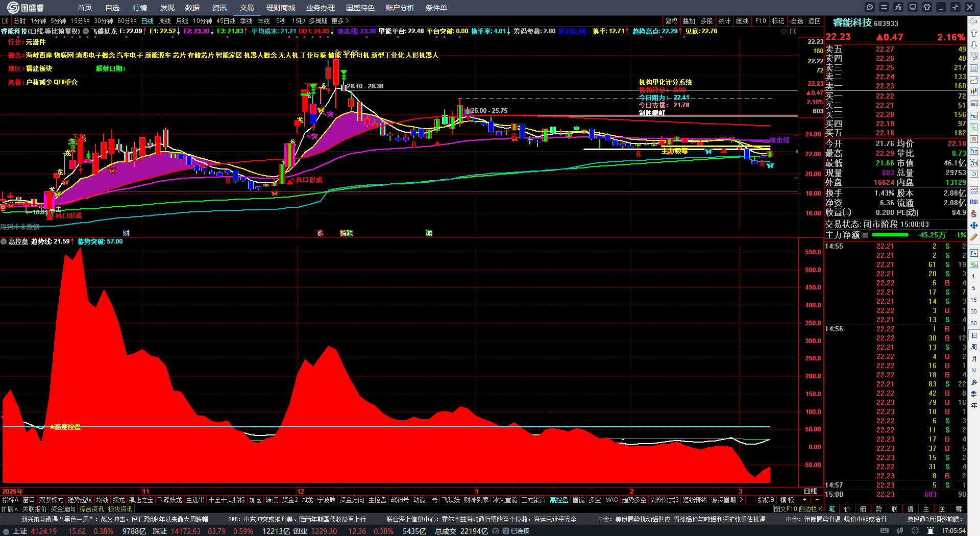This screenshot has width=980, height=536.
Task: Click the F5 icon in right sidebar
Action: (974, 253)
